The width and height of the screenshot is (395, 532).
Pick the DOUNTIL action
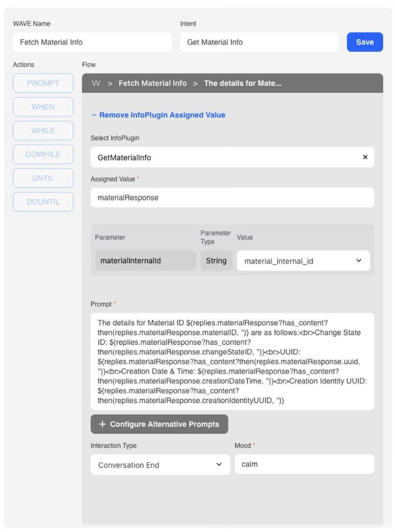[43, 202]
